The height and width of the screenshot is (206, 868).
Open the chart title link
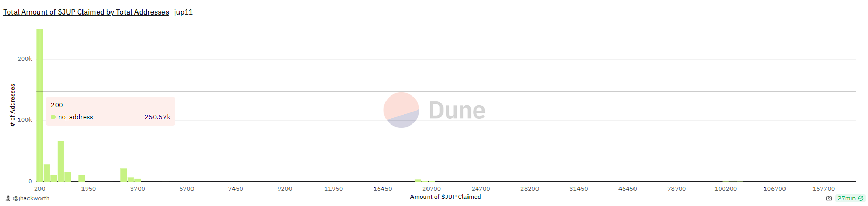(x=86, y=12)
